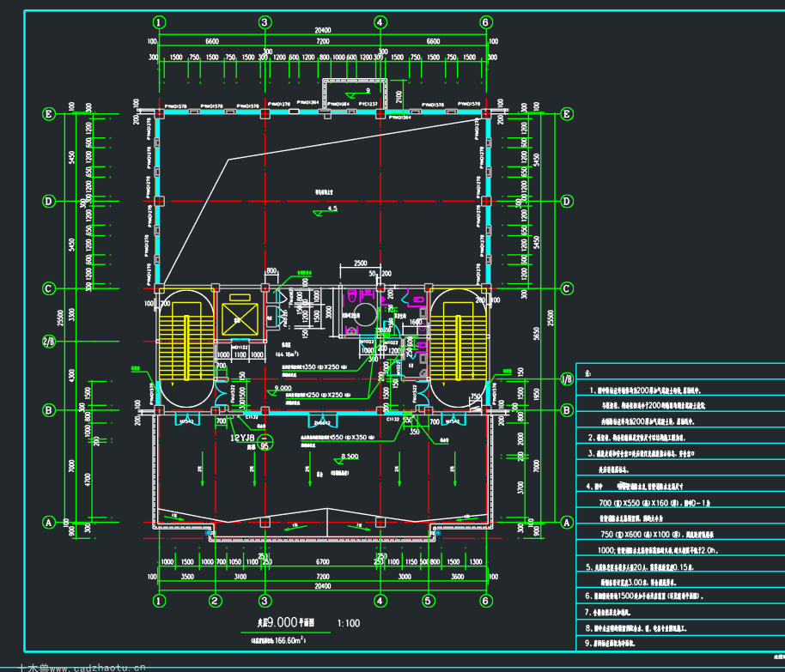The width and height of the screenshot is (785, 672).
Task: Select the 64.18m² room area label
Action: (x=288, y=354)
